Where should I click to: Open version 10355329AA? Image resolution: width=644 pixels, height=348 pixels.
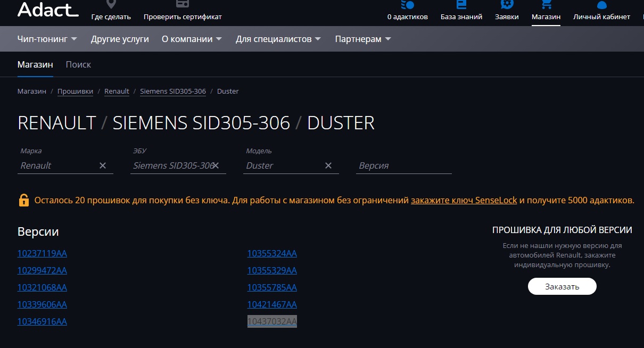tap(272, 270)
